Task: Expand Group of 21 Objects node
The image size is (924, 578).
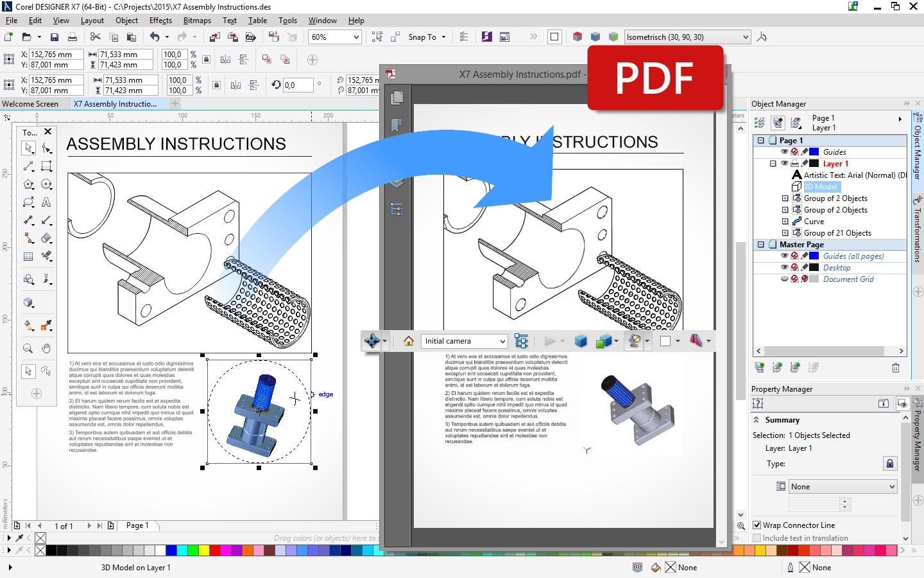Action: 785,232
